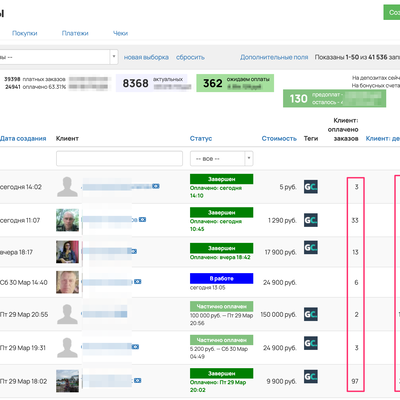Open the GC tag icon in the 150 000 руб. row
This screenshot has height=400, width=400.
click(x=311, y=314)
